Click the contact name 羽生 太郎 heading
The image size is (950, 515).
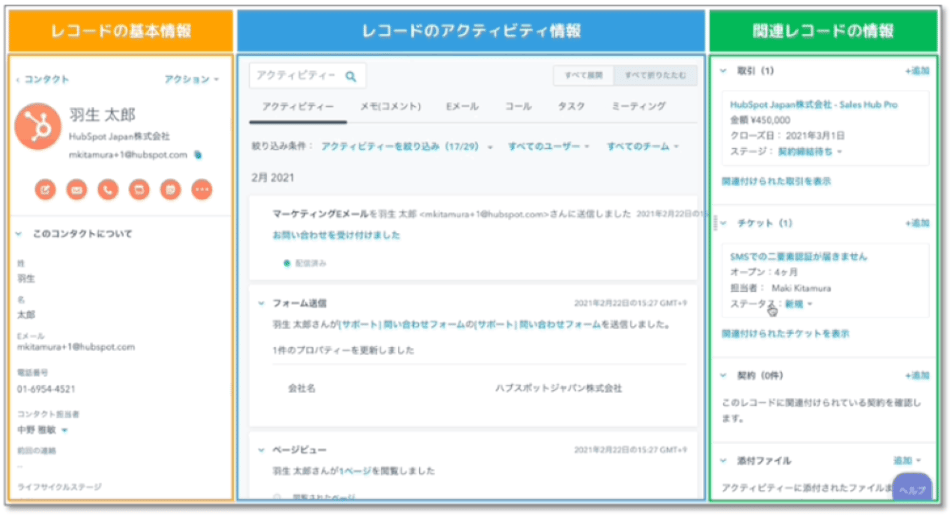tap(102, 115)
